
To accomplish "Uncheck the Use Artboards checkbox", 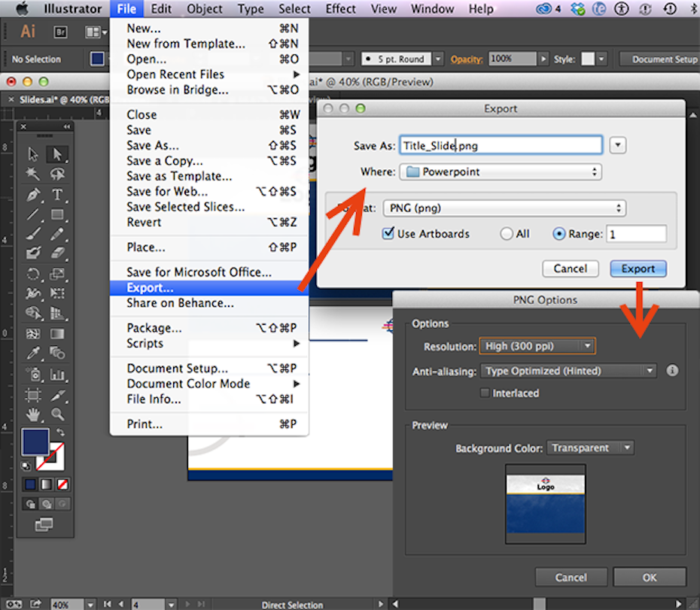I will click(388, 233).
